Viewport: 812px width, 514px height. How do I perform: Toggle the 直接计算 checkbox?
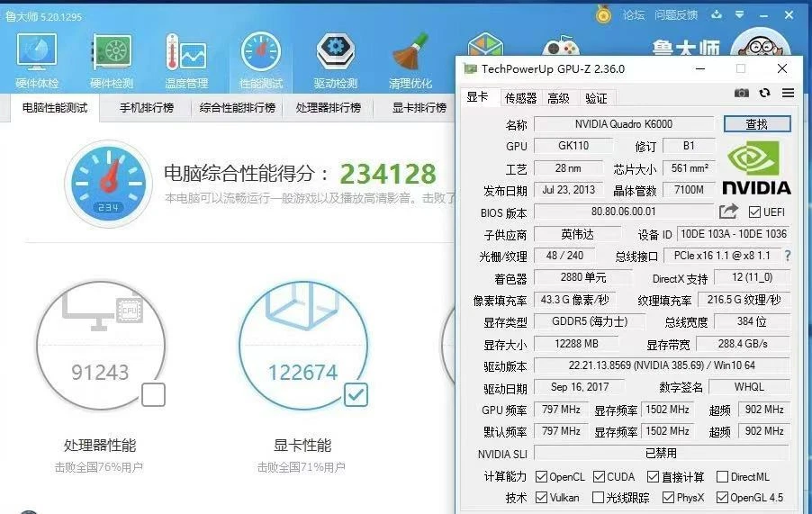coord(654,476)
